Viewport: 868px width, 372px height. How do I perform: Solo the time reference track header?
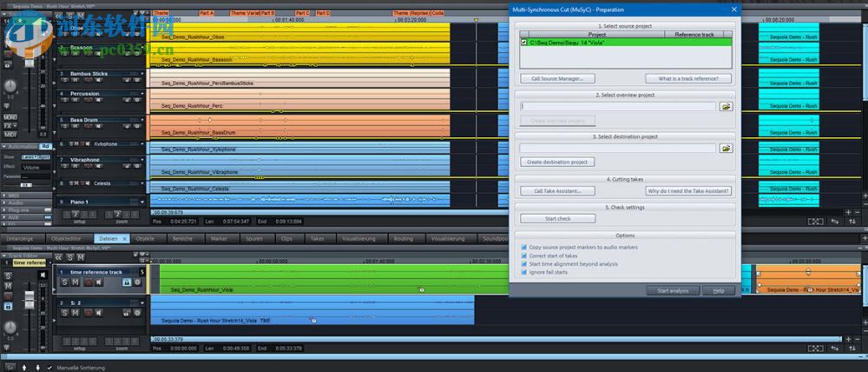tap(65, 282)
